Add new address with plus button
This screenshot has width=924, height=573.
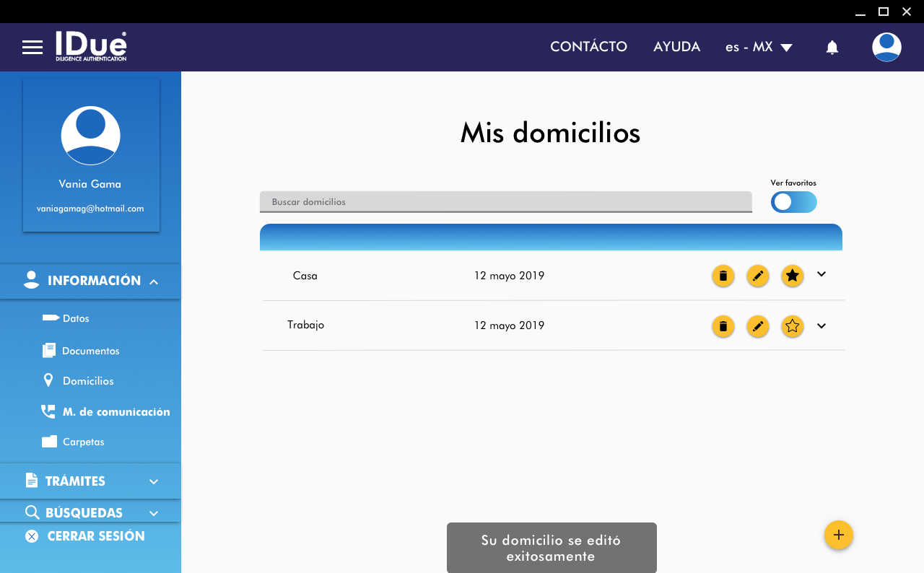click(x=838, y=535)
